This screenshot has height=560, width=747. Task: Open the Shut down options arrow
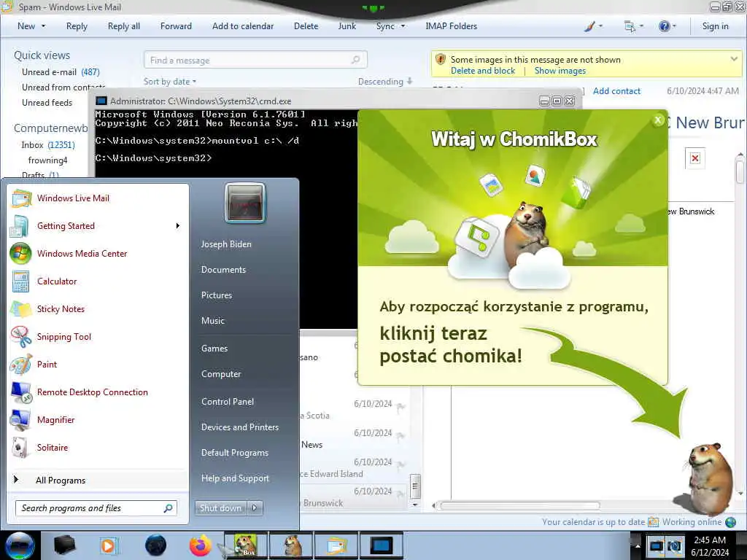pyautogui.click(x=255, y=508)
